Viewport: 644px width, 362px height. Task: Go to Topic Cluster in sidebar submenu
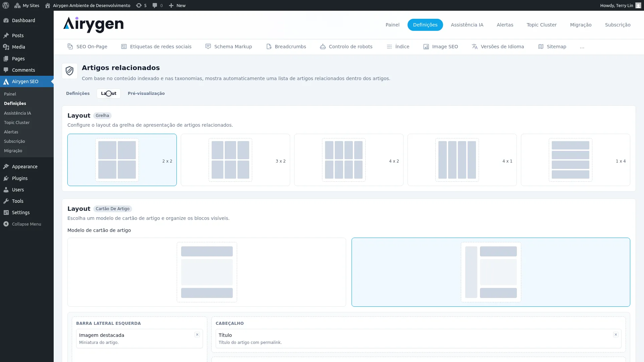pos(17,123)
